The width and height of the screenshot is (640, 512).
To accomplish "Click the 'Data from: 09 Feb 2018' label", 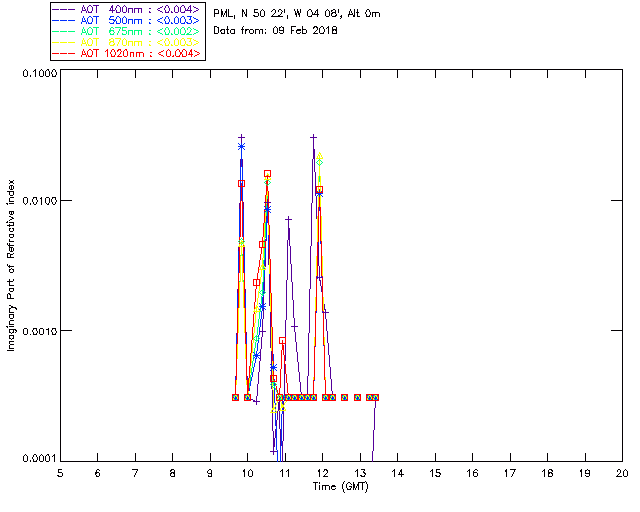I will point(276,31).
